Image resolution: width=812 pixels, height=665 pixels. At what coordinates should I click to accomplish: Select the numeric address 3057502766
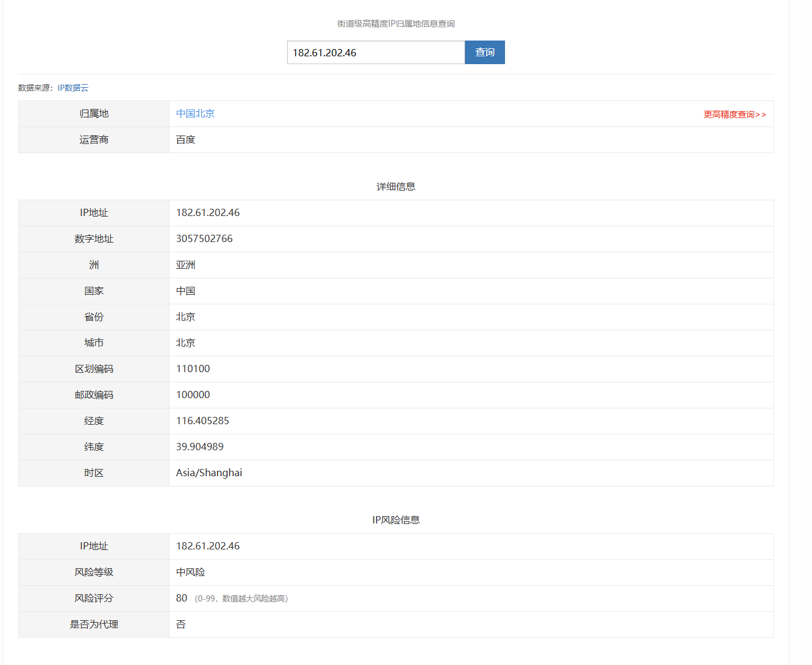(x=204, y=239)
